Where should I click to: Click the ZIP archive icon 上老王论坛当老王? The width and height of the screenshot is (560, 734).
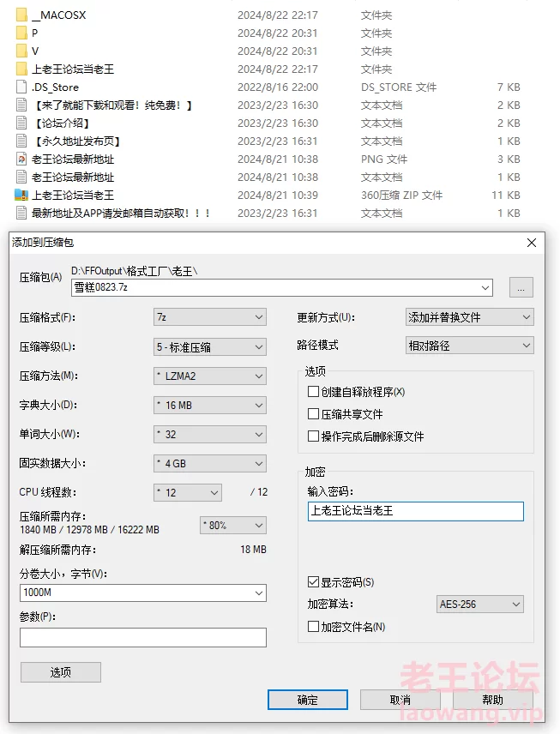(x=21, y=195)
